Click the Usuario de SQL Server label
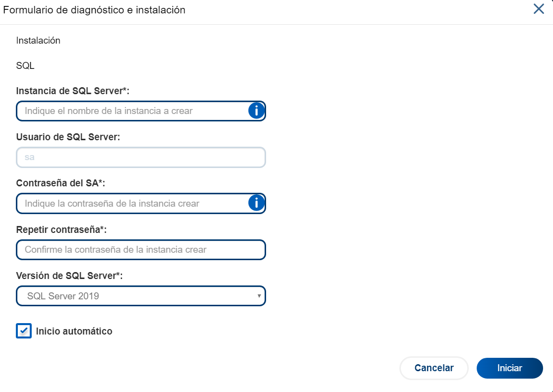553x392 pixels. pyautogui.click(x=68, y=137)
